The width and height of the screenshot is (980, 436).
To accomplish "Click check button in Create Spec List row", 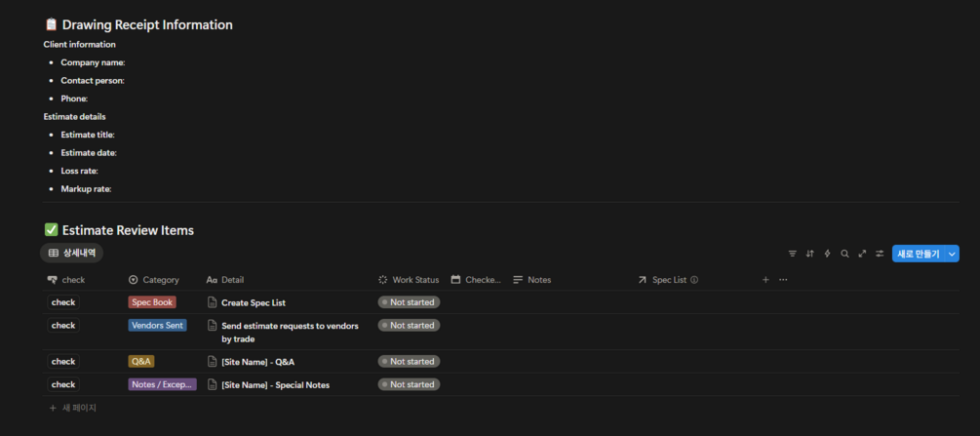I will click(x=63, y=302).
